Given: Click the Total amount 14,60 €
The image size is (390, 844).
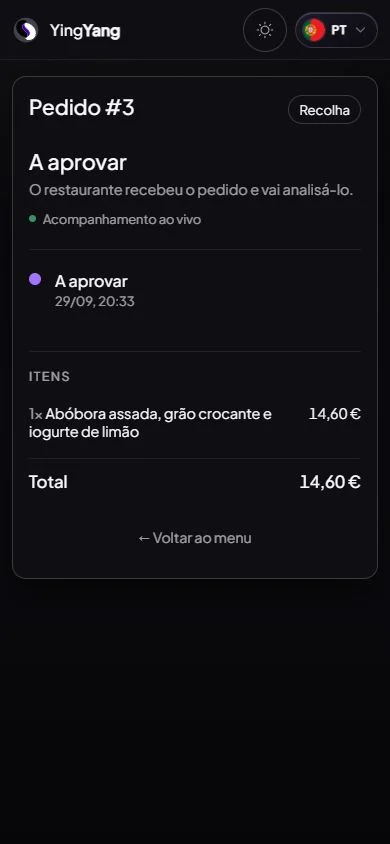Looking at the screenshot, I should 330,482.
